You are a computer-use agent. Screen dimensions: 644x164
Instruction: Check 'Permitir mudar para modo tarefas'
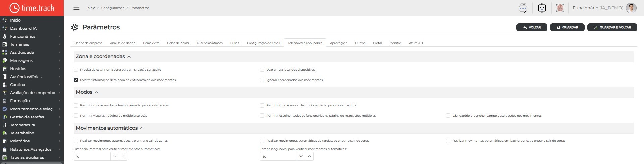click(76, 105)
